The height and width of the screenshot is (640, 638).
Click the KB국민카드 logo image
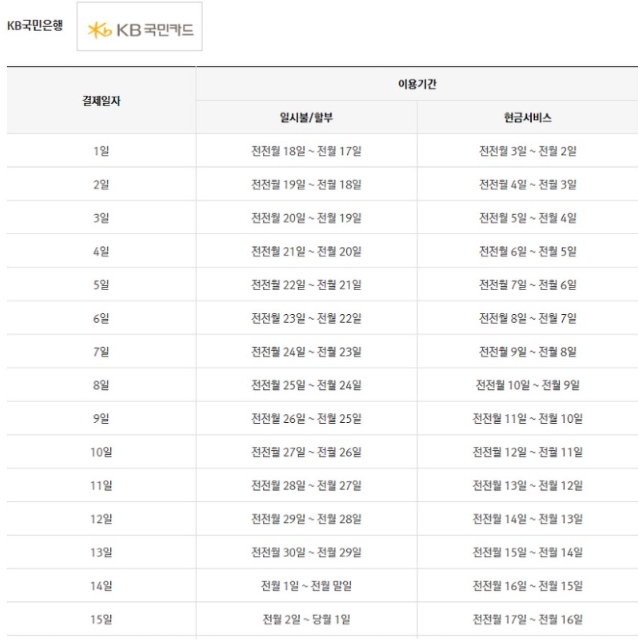(140, 27)
